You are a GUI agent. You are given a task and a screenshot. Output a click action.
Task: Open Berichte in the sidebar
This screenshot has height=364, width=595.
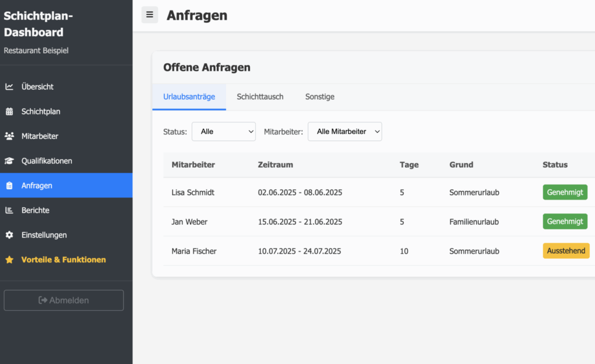(x=66, y=210)
